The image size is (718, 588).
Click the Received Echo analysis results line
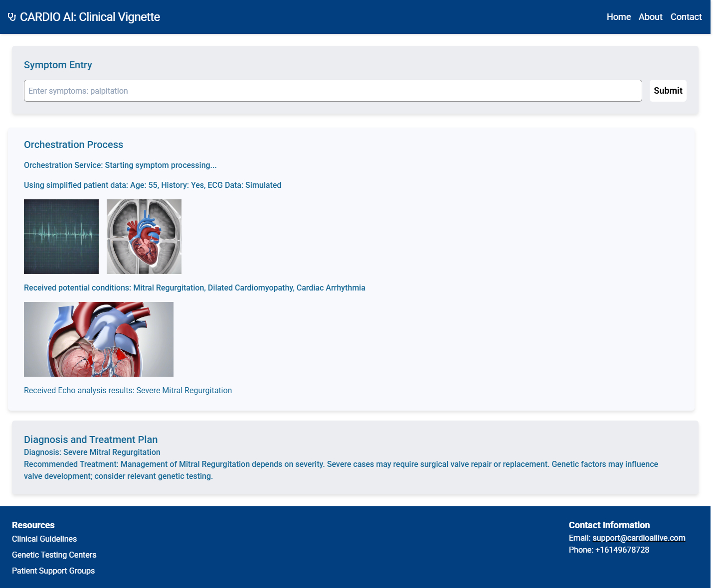(x=128, y=390)
